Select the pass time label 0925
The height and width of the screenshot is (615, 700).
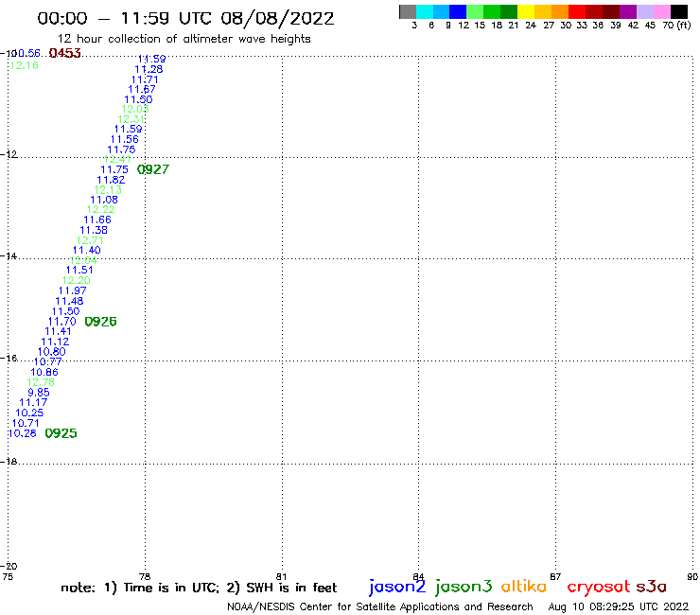pyautogui.click(x=61, y=433)
